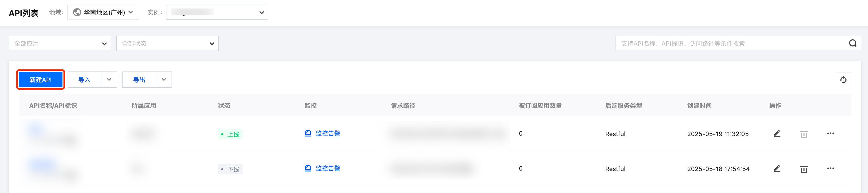Viewport: 868px width, 193px height.
Task: Open the 实例 instance selector
Action: (217, 13)
